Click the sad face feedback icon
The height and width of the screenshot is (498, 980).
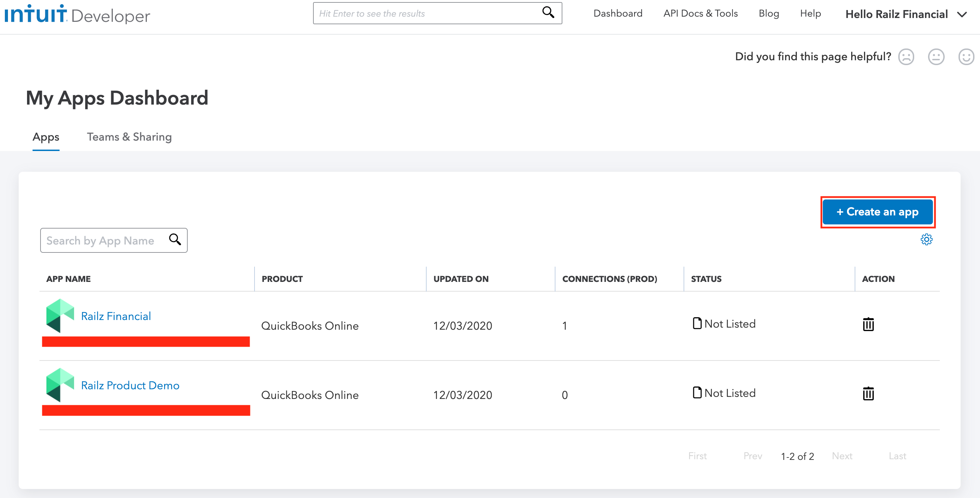coord(906,57)
